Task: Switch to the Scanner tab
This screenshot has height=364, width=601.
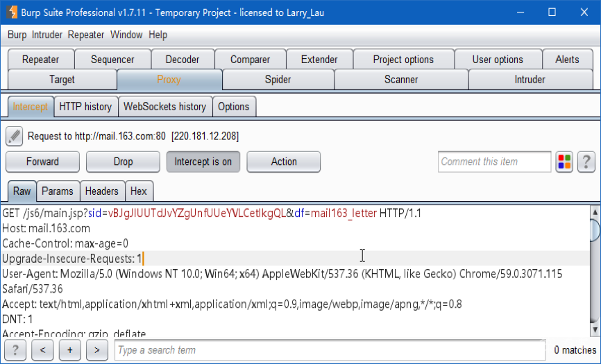Action: point(401,80)
